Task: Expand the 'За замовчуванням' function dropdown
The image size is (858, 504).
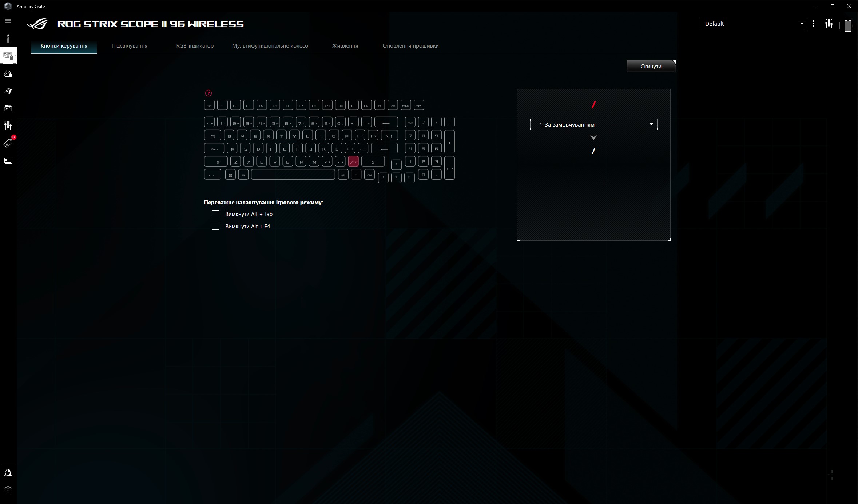Action: [x=593, y=124]
